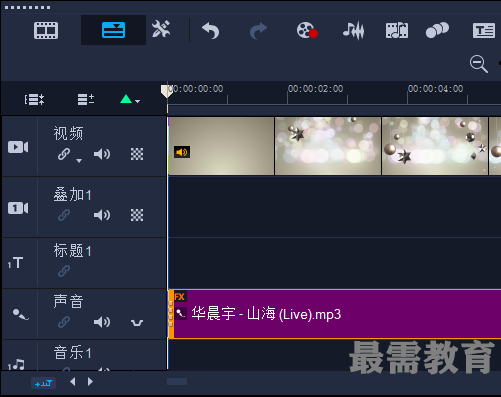Toggle ripple editing on 叠加1 track
The image size is (501, 397).
pyautogui.click(x=64, y=215)
